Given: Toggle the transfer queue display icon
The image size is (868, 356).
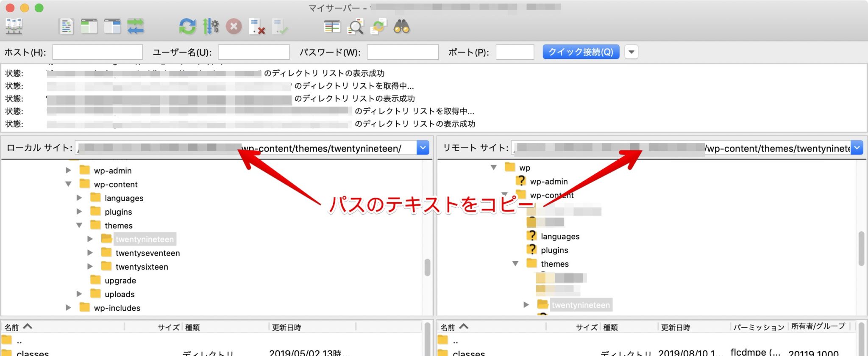Looking at the screenshot, I should click(136, 27).
